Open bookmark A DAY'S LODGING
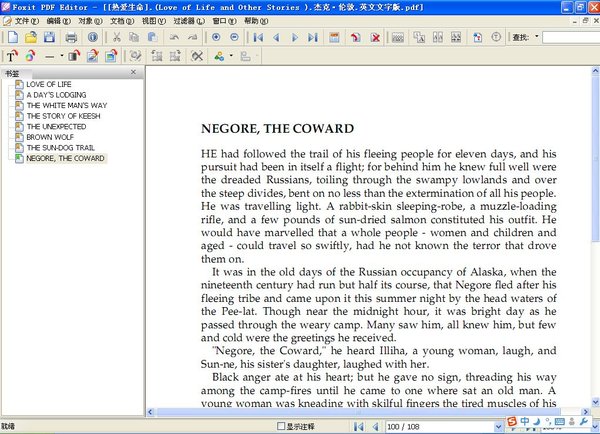The image size is (600, 434). click(56, 95)
